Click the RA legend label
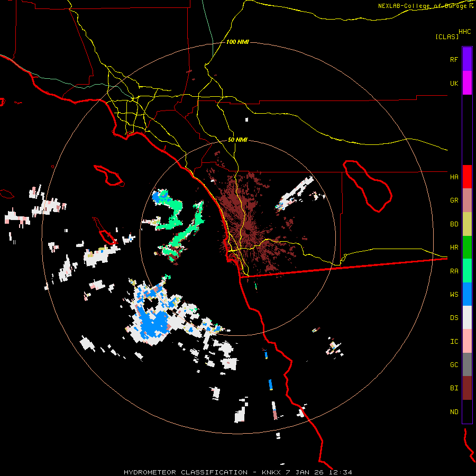The height and width of the screenshot is (476, 476). click(454, 271)
